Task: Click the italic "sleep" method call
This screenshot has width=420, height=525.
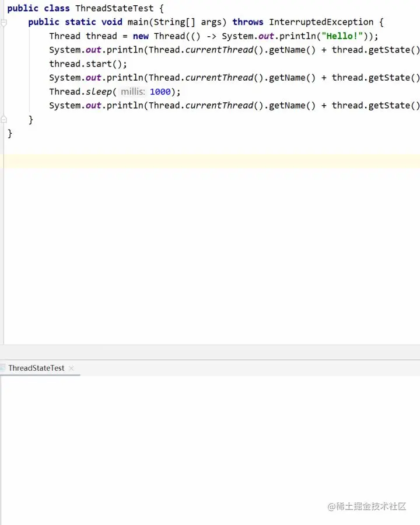Action: [x=99, y=92]
